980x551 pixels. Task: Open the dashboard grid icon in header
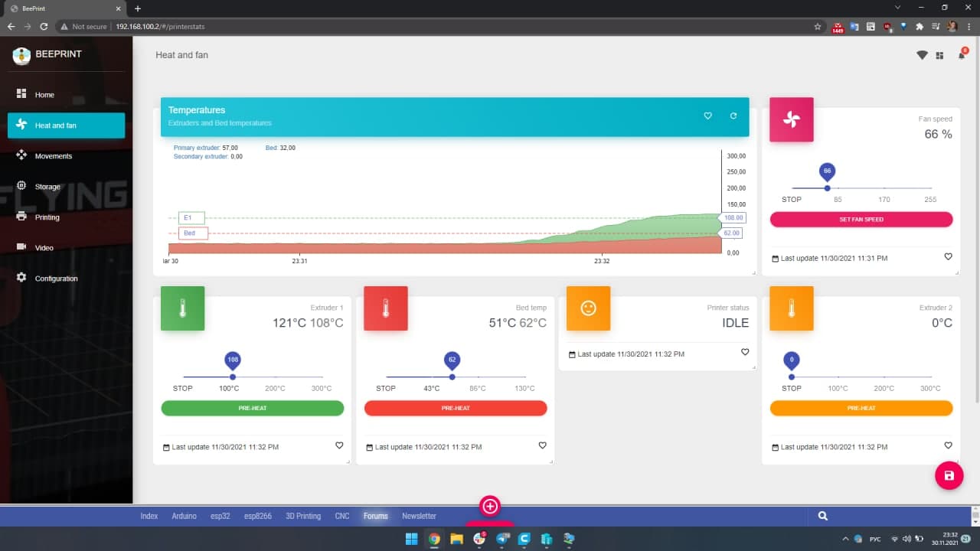(x=939, y=56)
